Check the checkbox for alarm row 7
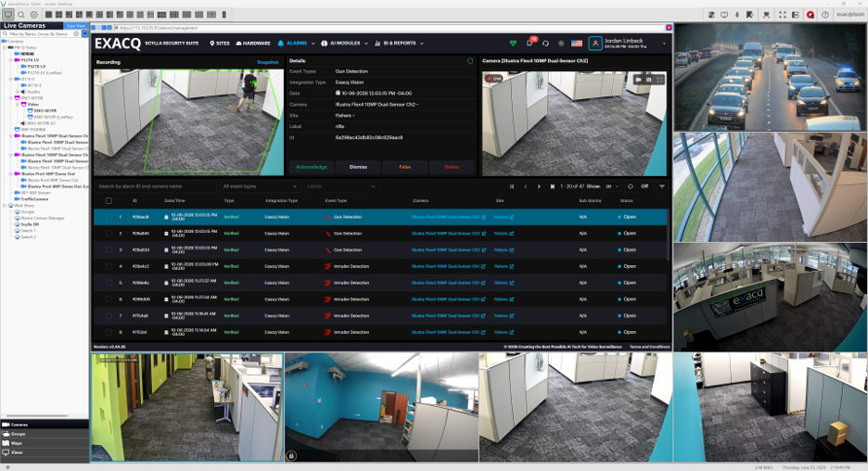868x471 pixels. pos(108,316)
